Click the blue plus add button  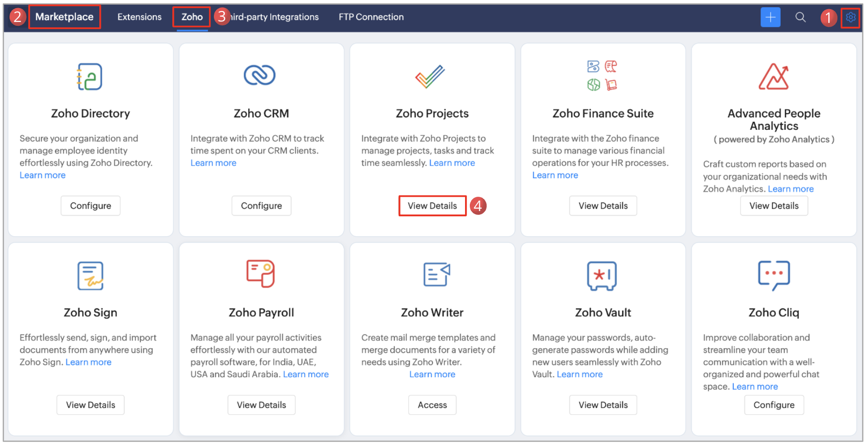770,17
